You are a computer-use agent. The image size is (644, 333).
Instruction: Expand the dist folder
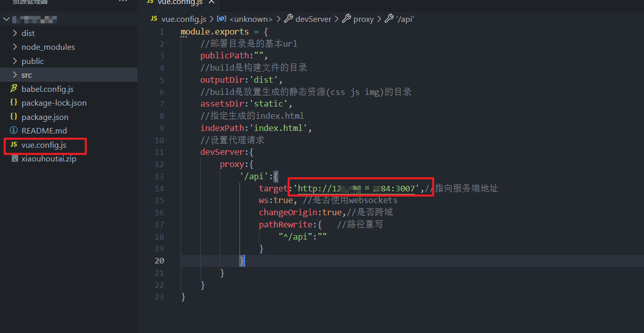15,33
